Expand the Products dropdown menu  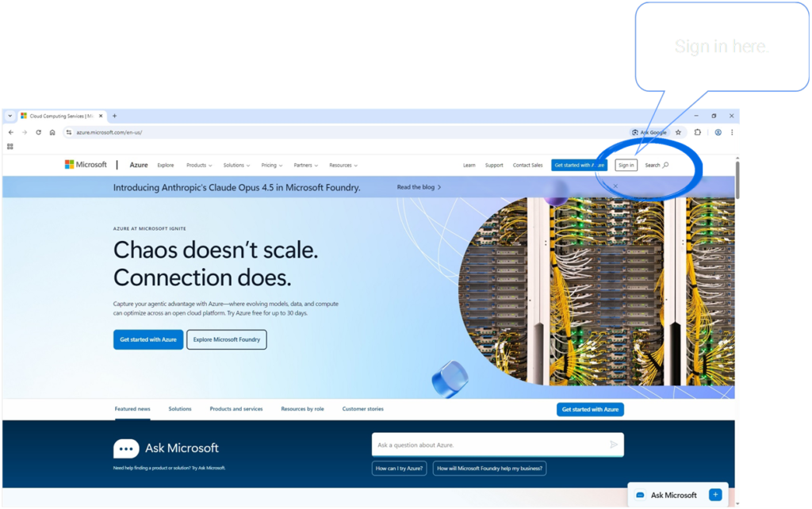(199, 166)
